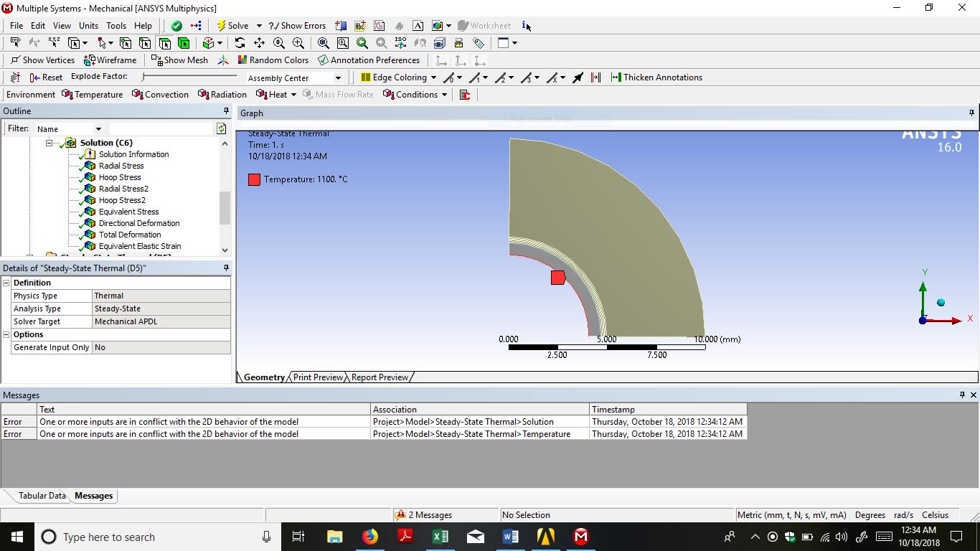980x551 pixels.
Task: Switch to the Print Preview tab
Action: (318, 377)
